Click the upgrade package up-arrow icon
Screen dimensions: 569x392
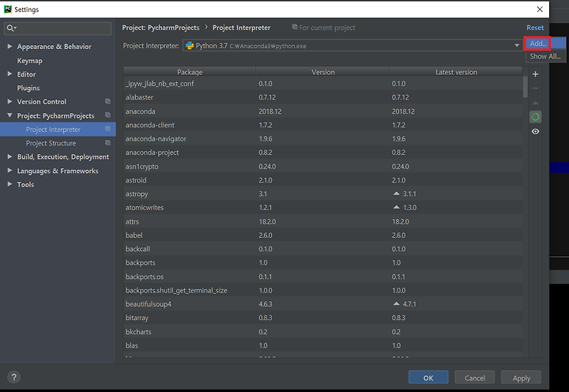[535, 103]
